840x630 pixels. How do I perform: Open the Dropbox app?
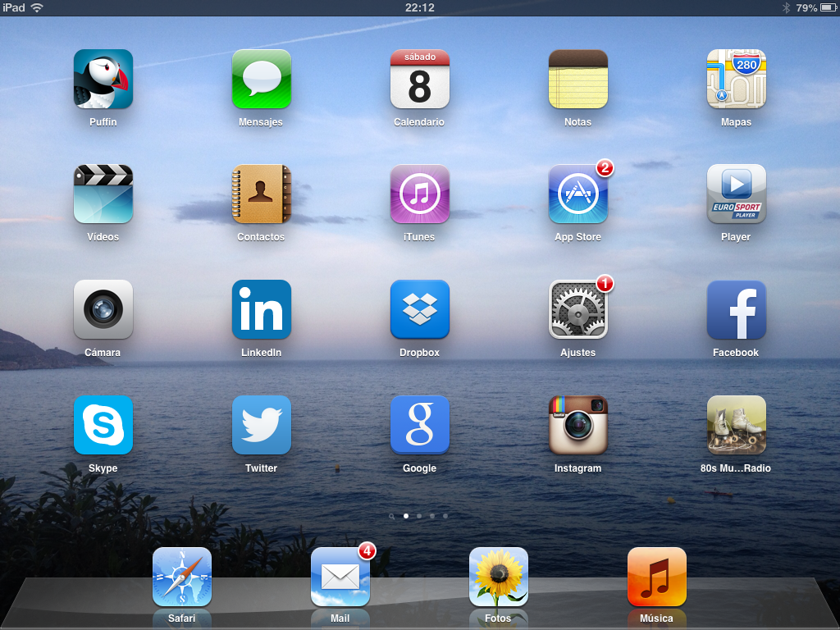419,309
